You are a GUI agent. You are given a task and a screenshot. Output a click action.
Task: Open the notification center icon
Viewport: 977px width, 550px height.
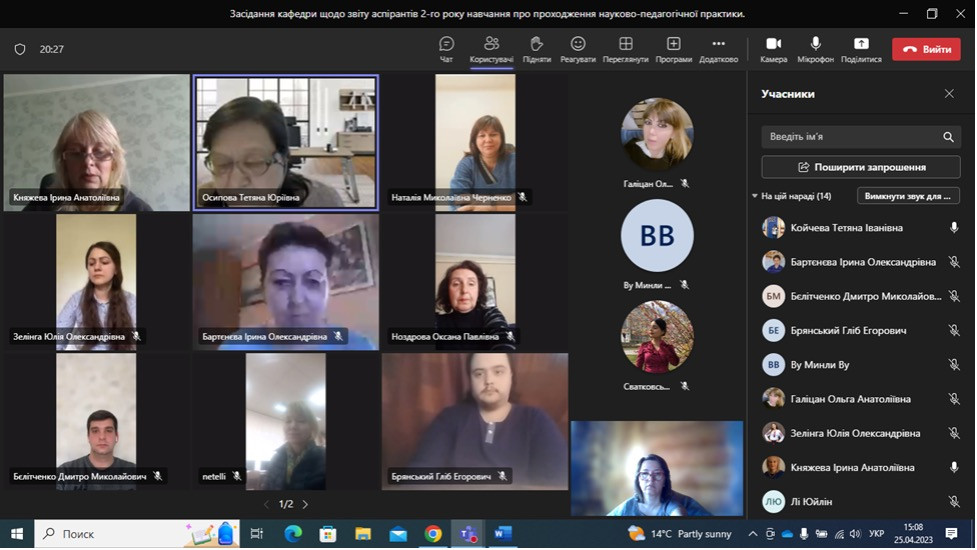[x=951, y=534]
